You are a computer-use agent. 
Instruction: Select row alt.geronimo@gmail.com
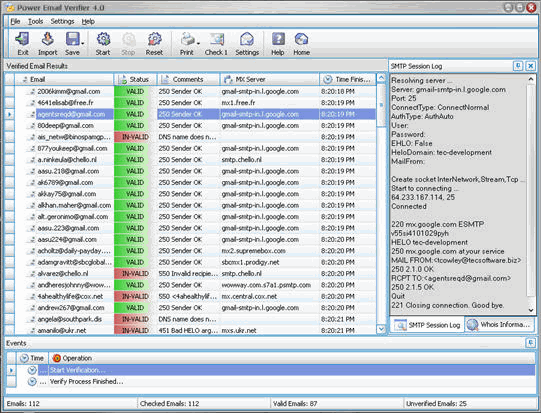click(195, 217)
